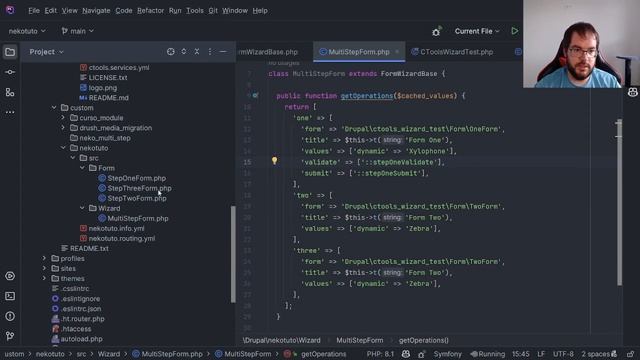
Task: Select ctools.services.yml file
Action: coord(119,67)
